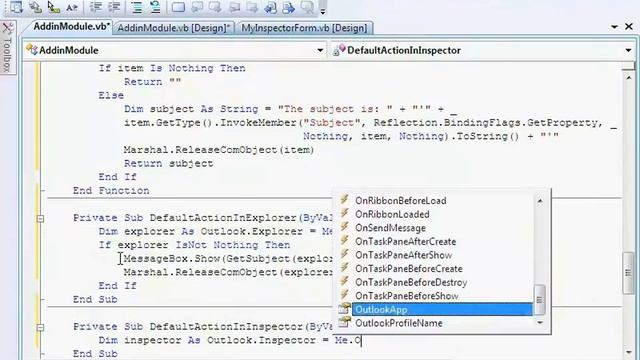Image resolution: width=640 pixels, height=360 pixels.
Task: Go to previous bookmark icon
Action: click(197, 7)
